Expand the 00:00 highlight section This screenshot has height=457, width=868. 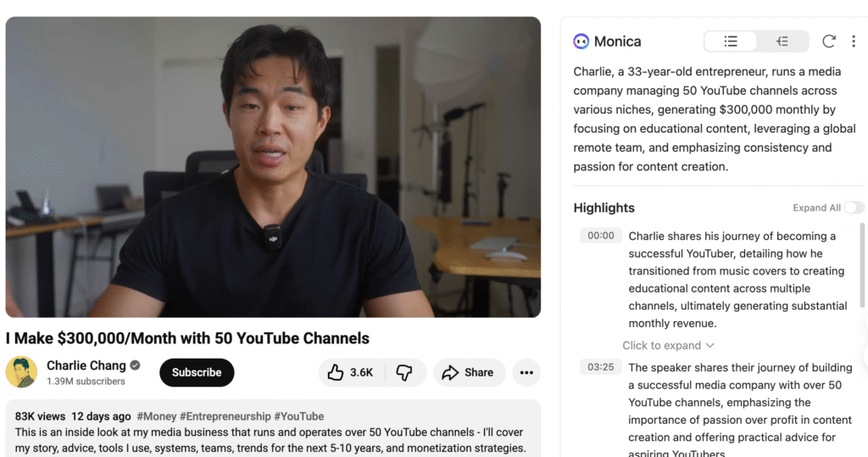click(x=668, y=345)
